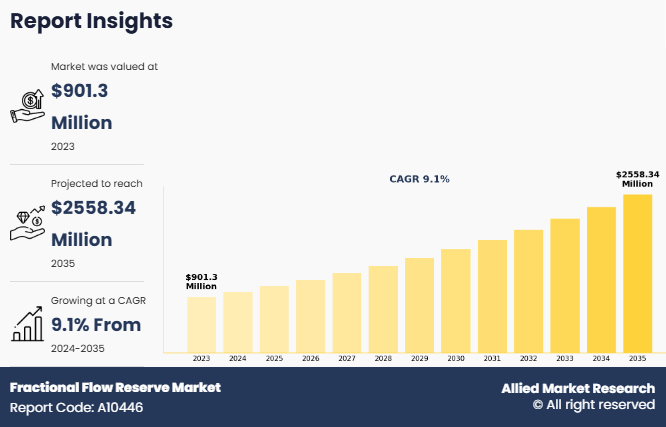Screen dimensions: 666x427
Task: Click the $2558.34 Million label above the 2035 bar
Action: click(637, 179)
